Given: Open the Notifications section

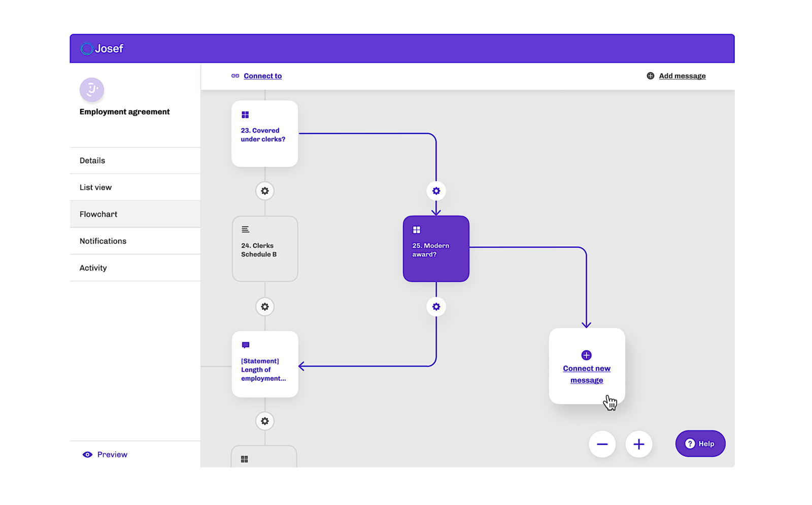Looking at the screenshot, I should [135, 241].
